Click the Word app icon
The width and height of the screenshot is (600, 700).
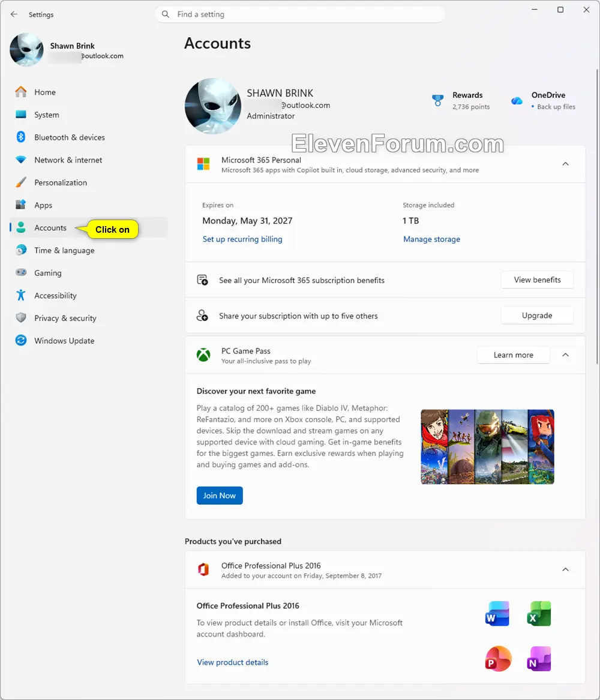[x=497, y=614]
